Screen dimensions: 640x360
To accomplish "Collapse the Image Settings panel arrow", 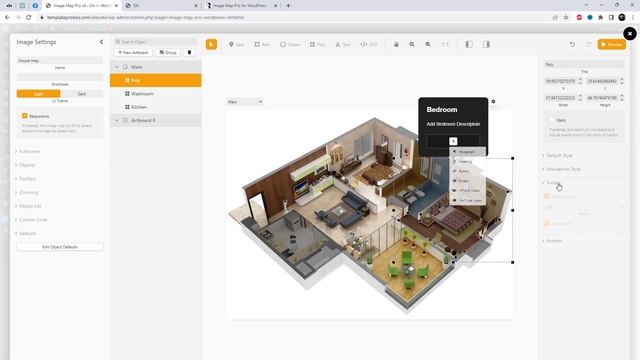I will [101, 42].
